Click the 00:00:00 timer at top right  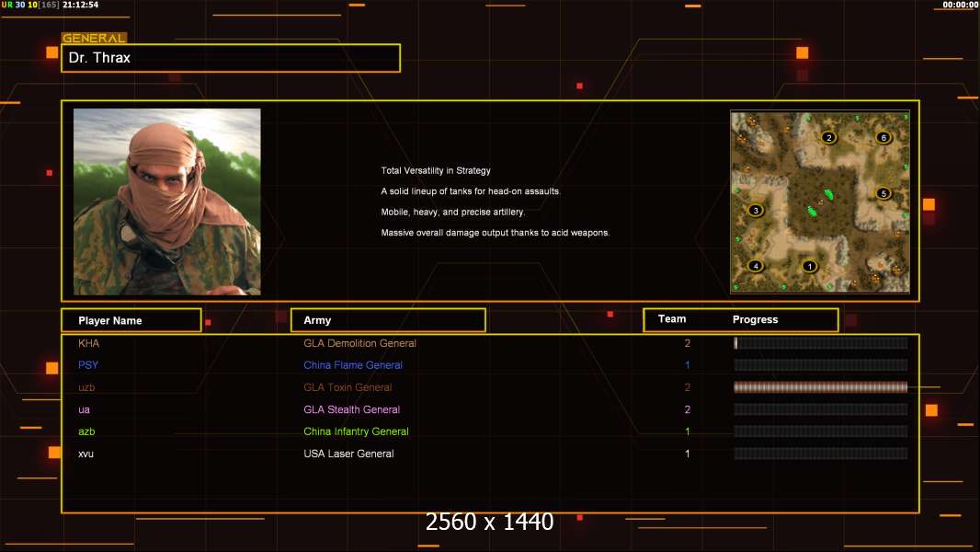(x=960, y=6)
